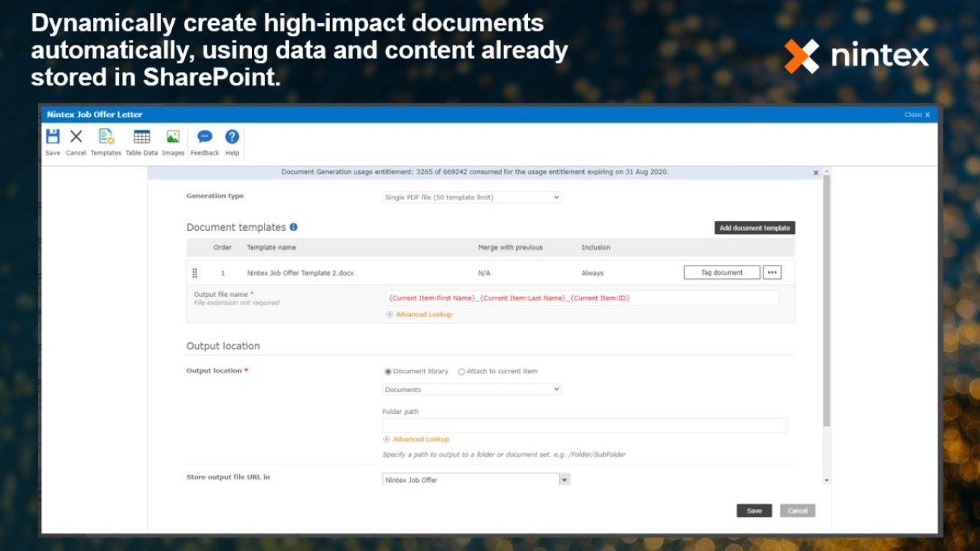
Task: Click the vertical scrollbar of the form
Action: click(x=826, y=301)
